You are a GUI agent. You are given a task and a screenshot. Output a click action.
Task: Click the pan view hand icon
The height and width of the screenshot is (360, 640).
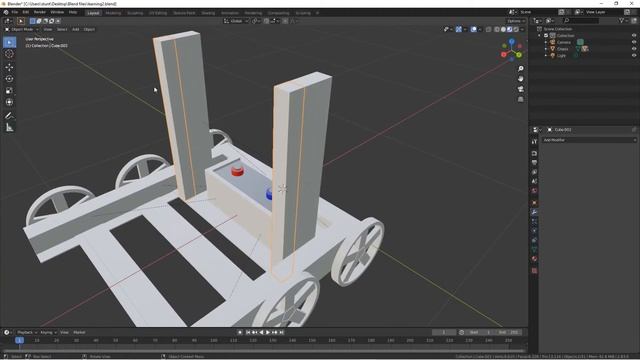tap(520, 79)
